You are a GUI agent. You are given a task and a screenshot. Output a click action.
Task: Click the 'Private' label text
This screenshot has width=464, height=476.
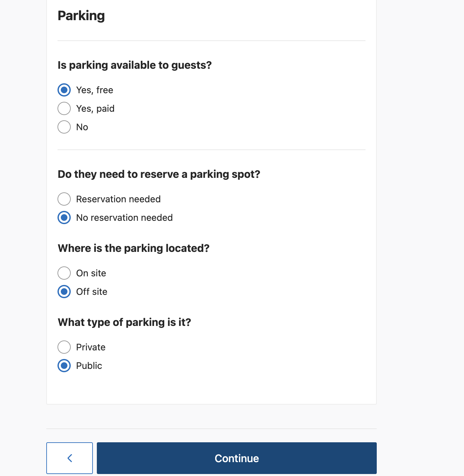click(x=91, y=347)
